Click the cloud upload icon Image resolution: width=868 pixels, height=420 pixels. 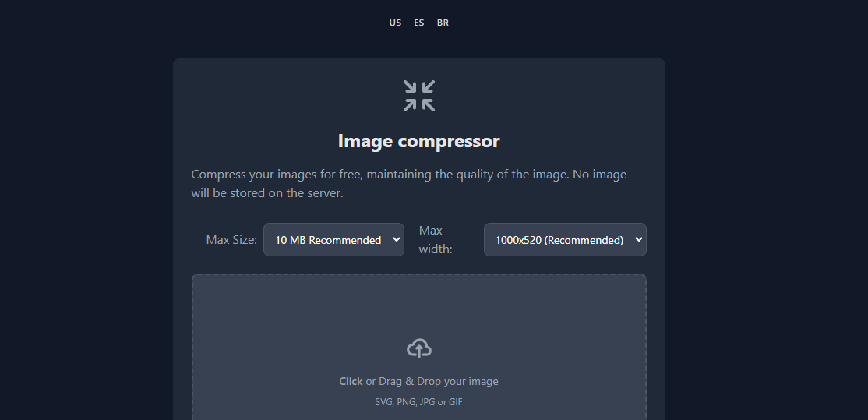pyautogui.click(x=419, y=348)
